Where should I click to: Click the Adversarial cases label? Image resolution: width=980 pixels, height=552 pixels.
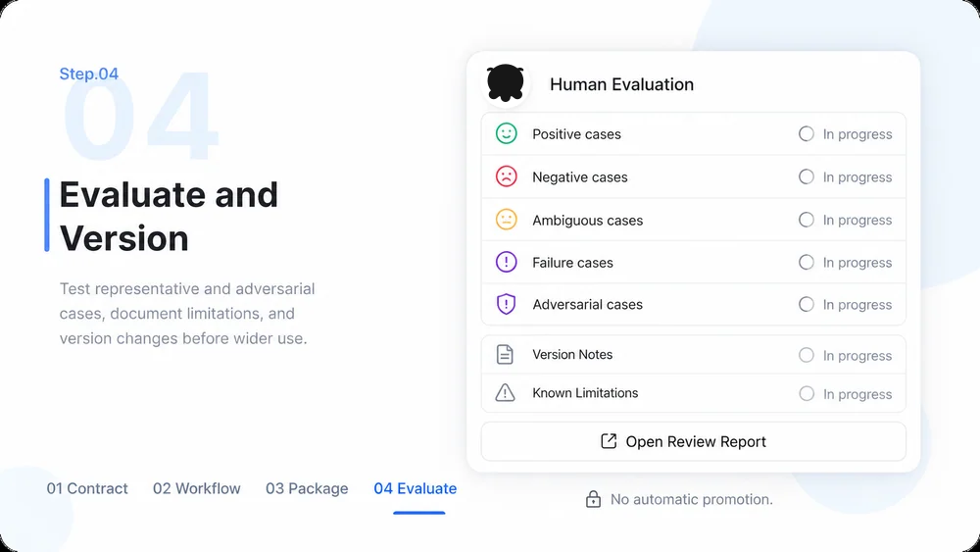coord(587,305)
